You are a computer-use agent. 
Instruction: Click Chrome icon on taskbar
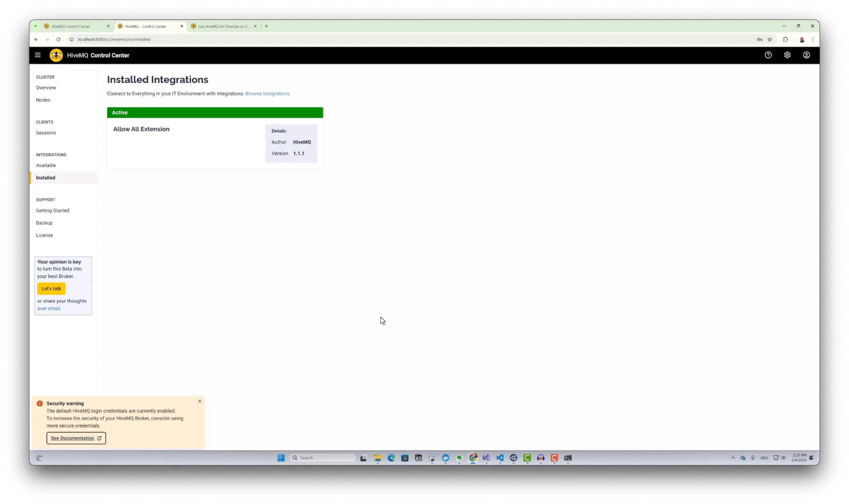(473, 458)
